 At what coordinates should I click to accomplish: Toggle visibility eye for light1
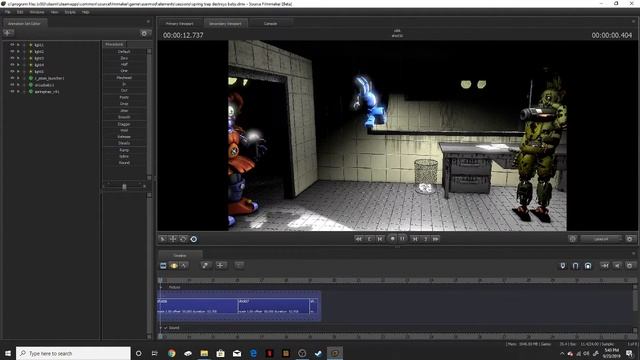(x=12, y=44)
